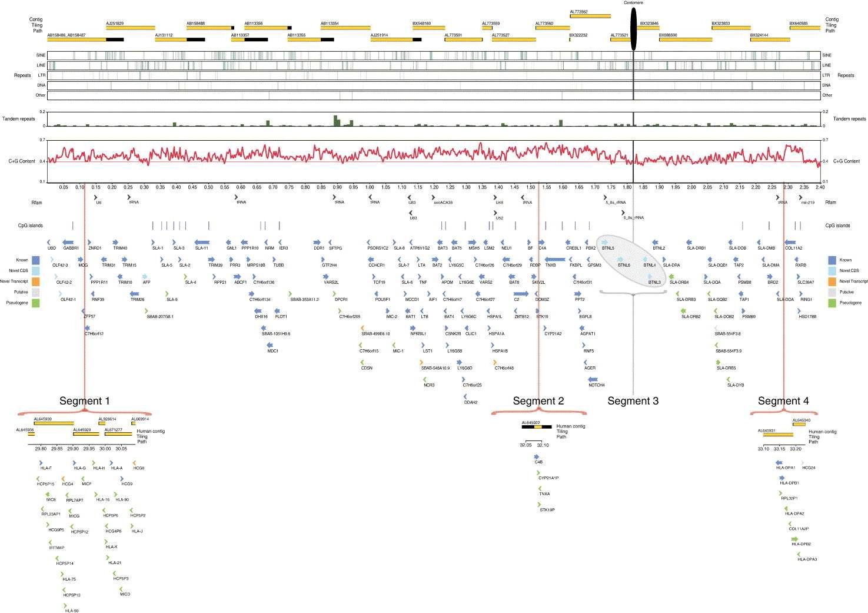This screenshot has width=868, height=613.
Task: Click the 2.40 position on scale
Action: (x=821, y=187)
